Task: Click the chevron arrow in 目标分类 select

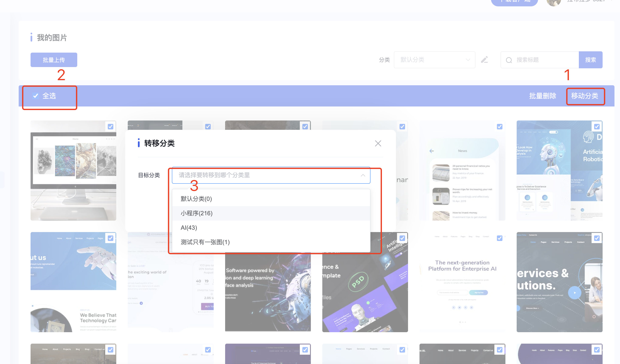Action: [x=363, y=175]
